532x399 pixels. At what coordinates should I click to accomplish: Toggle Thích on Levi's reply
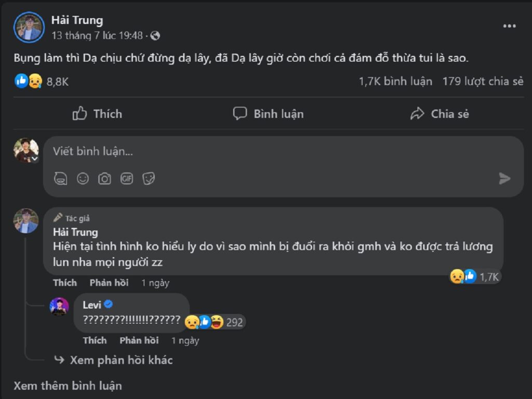click(95, 340)
